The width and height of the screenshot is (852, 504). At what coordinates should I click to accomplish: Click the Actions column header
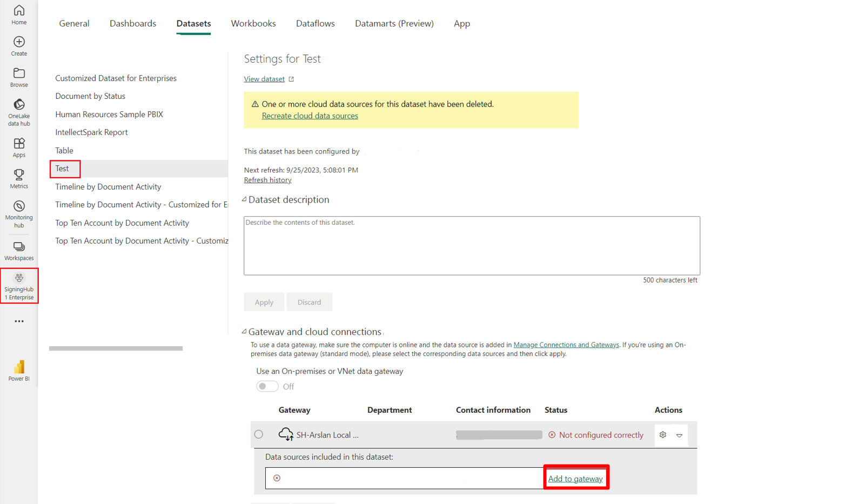(668, 410)
